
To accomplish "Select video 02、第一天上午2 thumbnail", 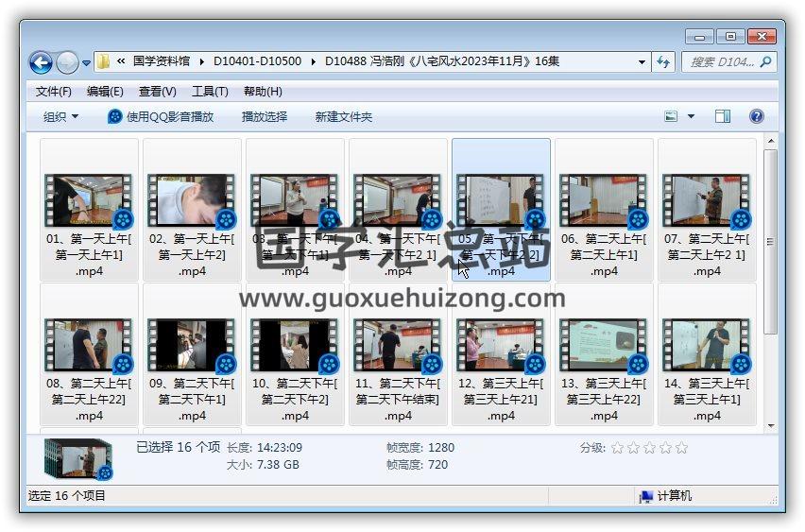I will tap(192, 200).
